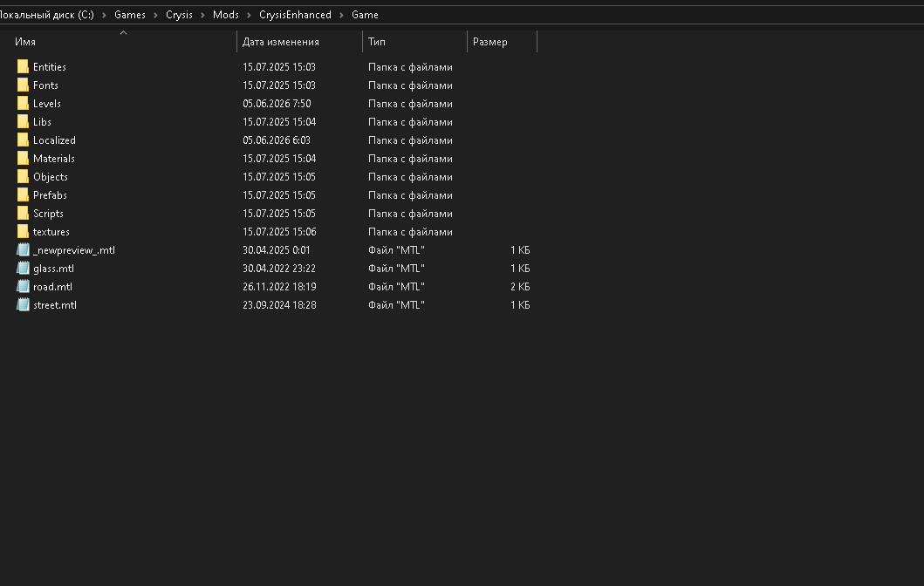
Task: Expand the chevron after Локальный диск (C:)
Action: (104, 15)
